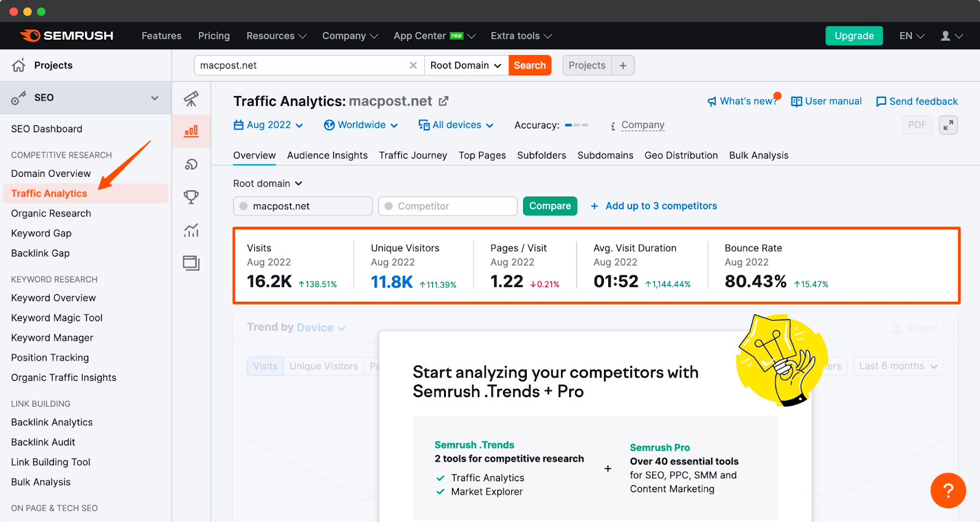Open macpost.net external link icon
The width and height of the screenshot is (980, 522).
pos(443,101)
